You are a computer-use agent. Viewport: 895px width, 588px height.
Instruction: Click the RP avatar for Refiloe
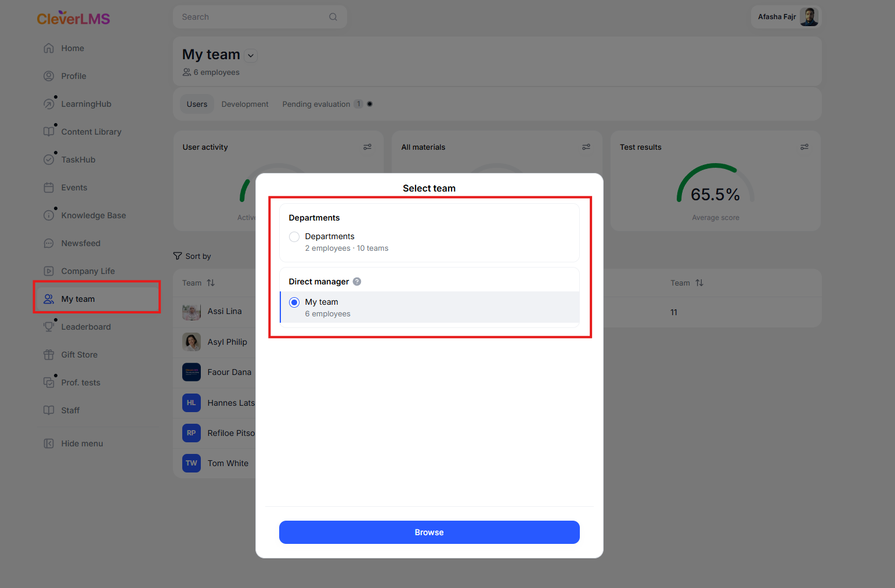(x=192, y=433)
